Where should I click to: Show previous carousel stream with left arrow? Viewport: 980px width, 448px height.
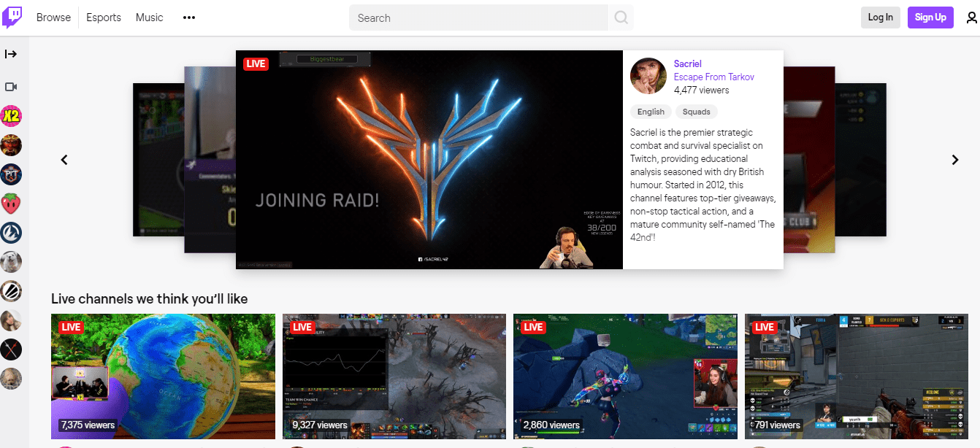pos(64,160)
